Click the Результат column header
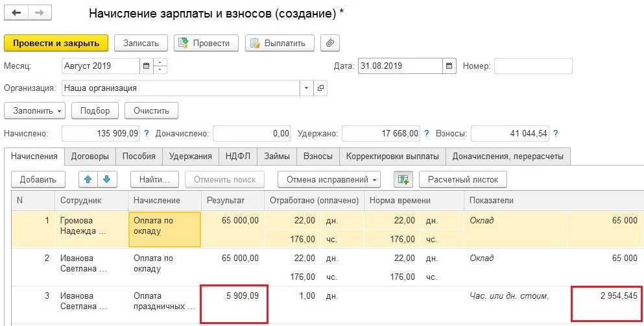The height and width of the screenshot is (326, 644). (x=232, y=201)
